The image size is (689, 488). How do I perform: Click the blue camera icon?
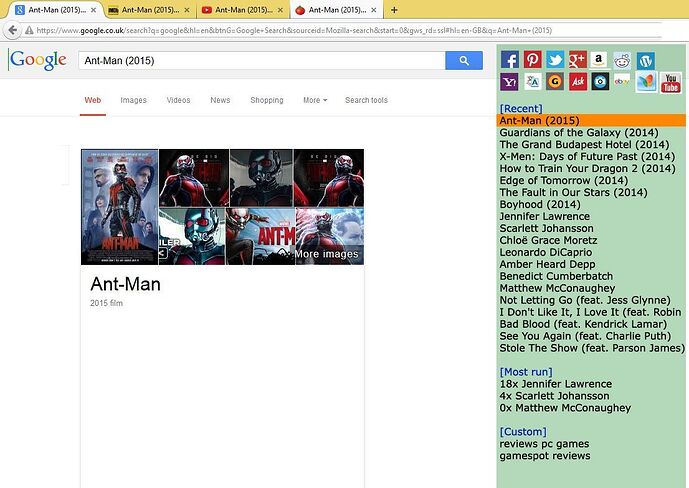[x=600, y=82]
